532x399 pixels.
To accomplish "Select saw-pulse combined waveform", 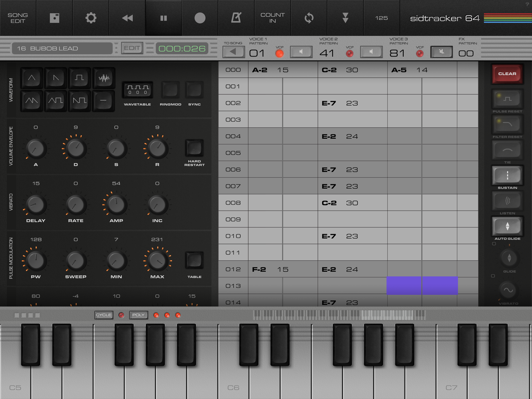I will click(79, 101).
